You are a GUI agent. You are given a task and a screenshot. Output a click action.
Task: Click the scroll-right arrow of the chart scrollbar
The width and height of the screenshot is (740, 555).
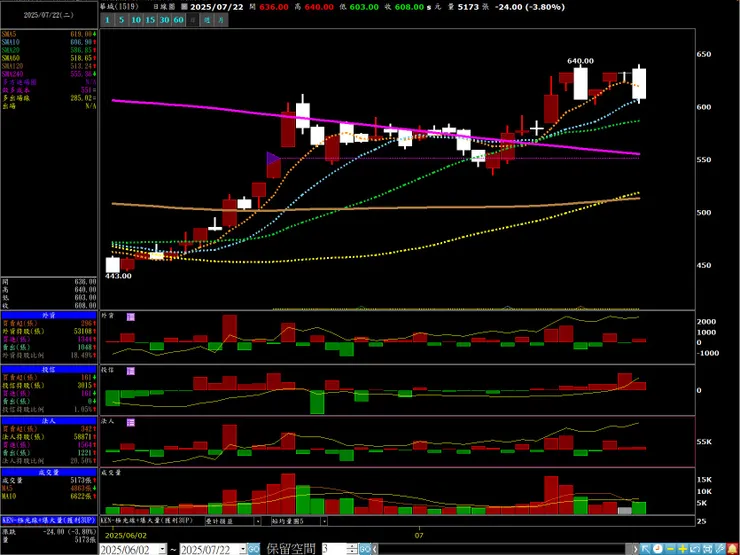pos(635,549)
